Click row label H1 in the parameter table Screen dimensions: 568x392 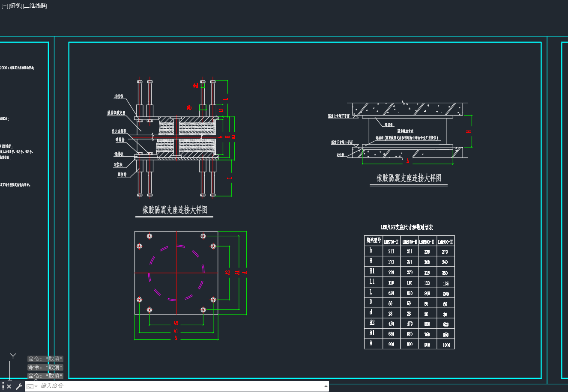(372, 271)
